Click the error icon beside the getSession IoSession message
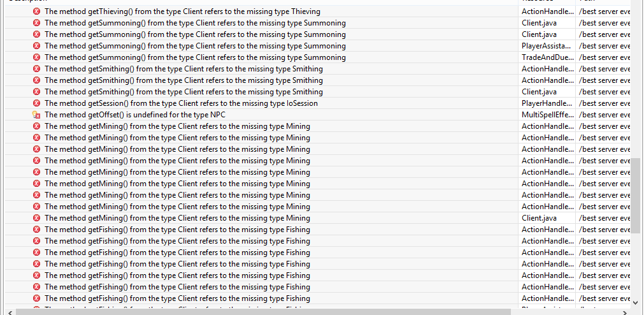The width and height of the screenshot is (644, 315). coord(36,103)
